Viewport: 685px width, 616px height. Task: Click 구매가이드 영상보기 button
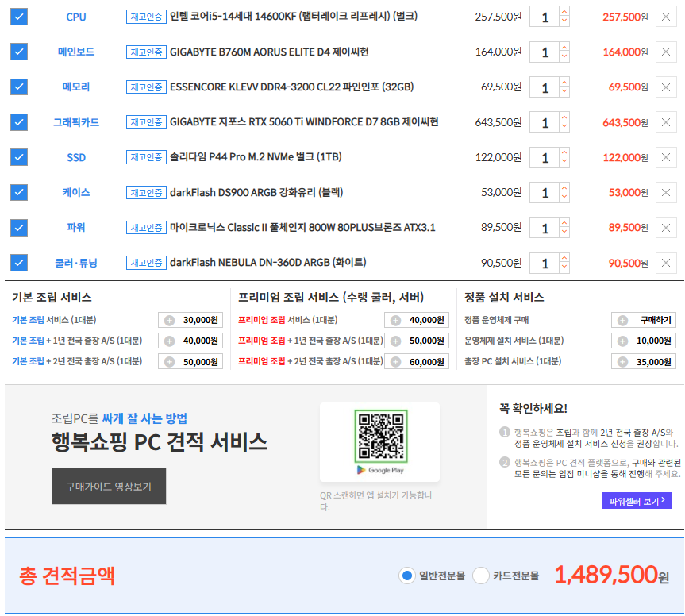click(x=109, y=487)
